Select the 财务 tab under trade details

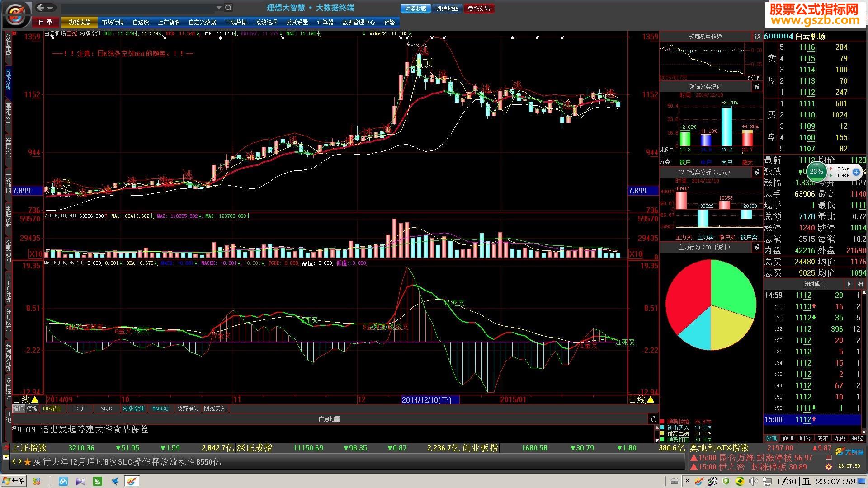(x=805, y=438)
